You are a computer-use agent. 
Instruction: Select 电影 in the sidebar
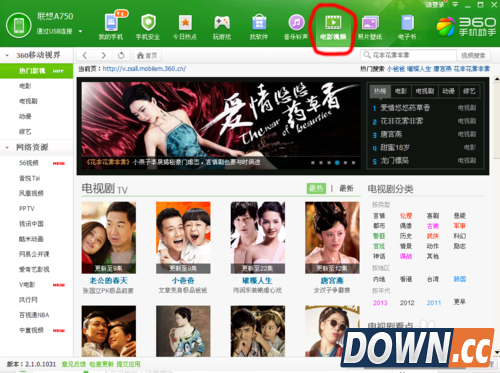(25, 86)
